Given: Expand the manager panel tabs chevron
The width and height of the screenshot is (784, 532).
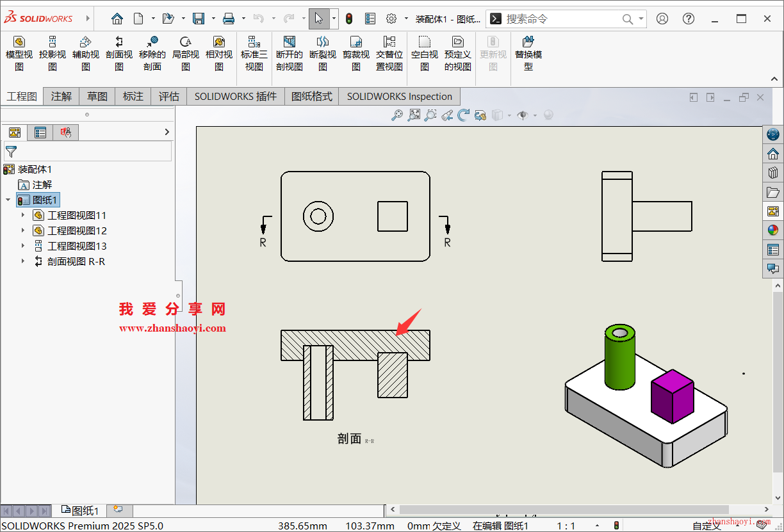Looking at the screenshot, I should point(167,133).
